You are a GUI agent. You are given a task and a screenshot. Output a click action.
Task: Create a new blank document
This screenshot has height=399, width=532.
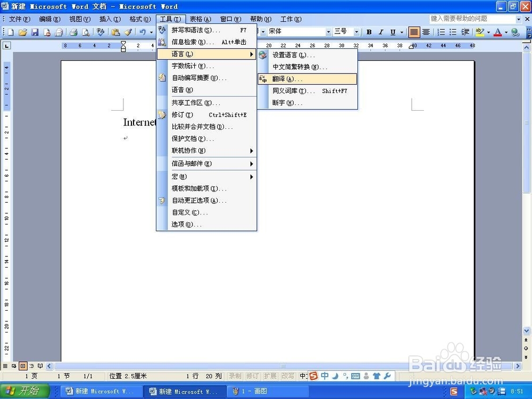pyautogui.click(x=11, y=32)
